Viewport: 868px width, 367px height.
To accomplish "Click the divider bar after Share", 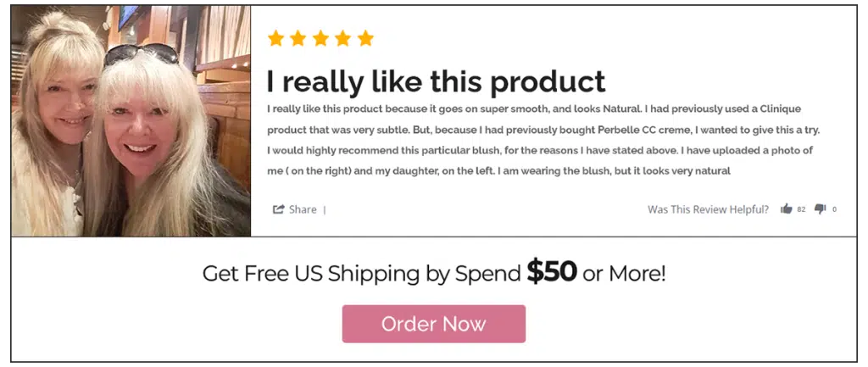I will (325, 210).
